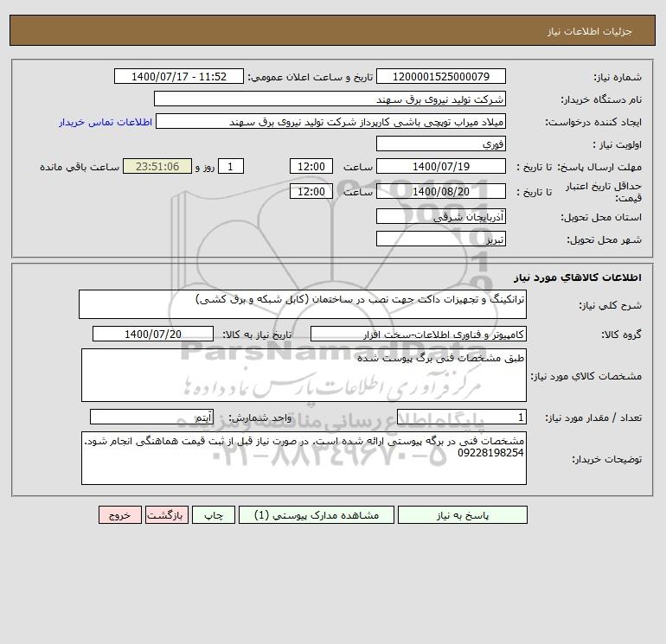This screenshot has width=666, height=644.
Task: Click the delivery city field تبریز
Action: tap(441, 239)
